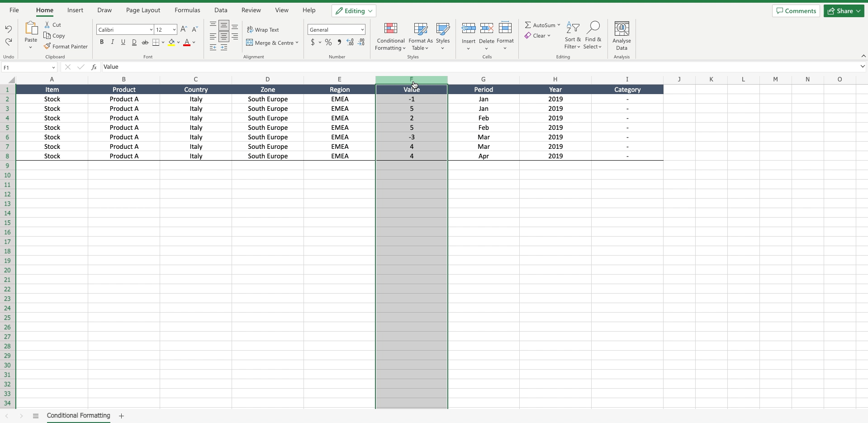Viewport: 868px width, 423px height.
Task: Open the Insert menu tab
Action: click(75, 10)
